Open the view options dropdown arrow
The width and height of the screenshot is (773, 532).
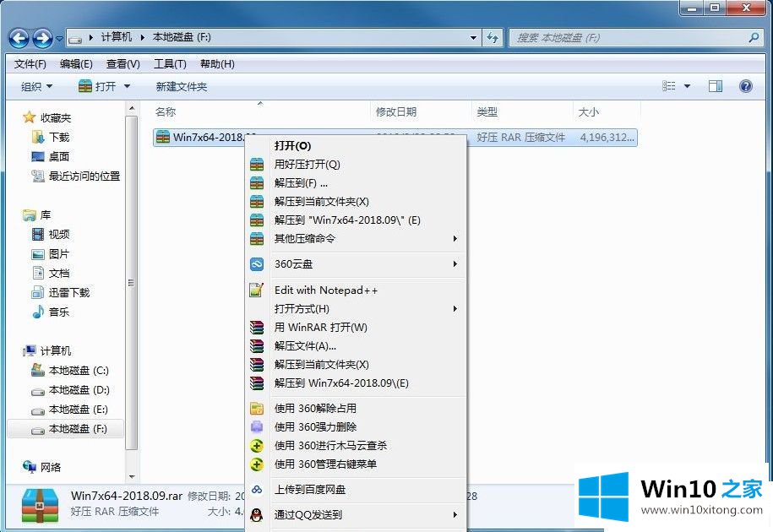tap(687, 87)
